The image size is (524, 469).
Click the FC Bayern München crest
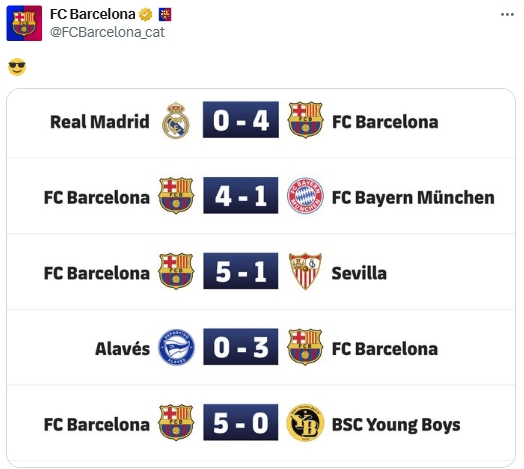305,196
